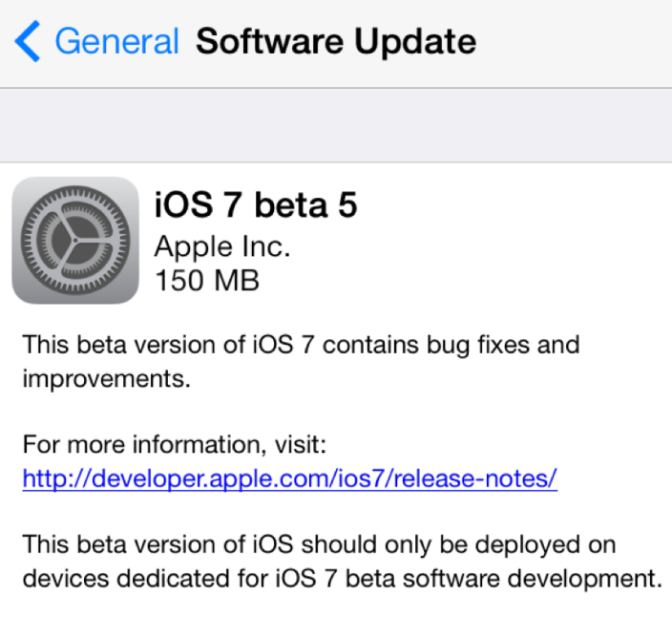Tap the Settings gear app icon

pos(75,241)
